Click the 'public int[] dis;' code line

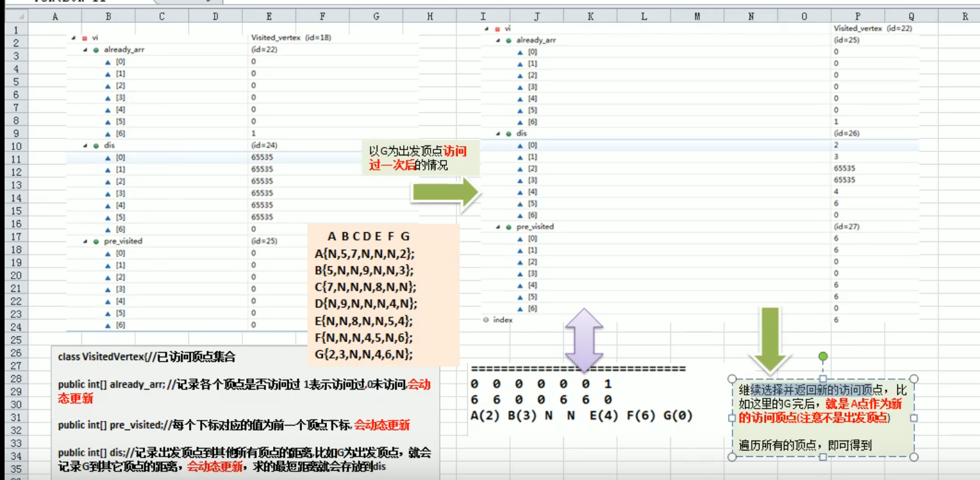tap(244, 460)
